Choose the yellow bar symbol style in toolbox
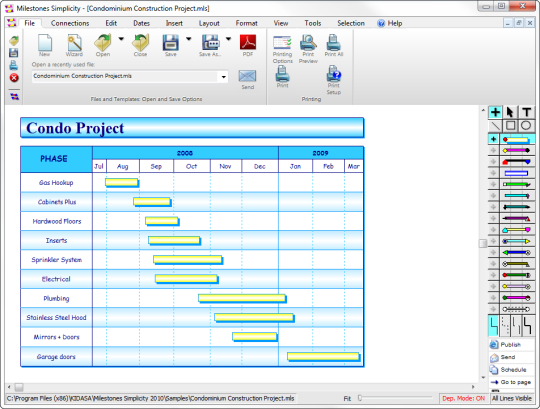The width and height of the screenshot is (540, 409). [517, 139]
